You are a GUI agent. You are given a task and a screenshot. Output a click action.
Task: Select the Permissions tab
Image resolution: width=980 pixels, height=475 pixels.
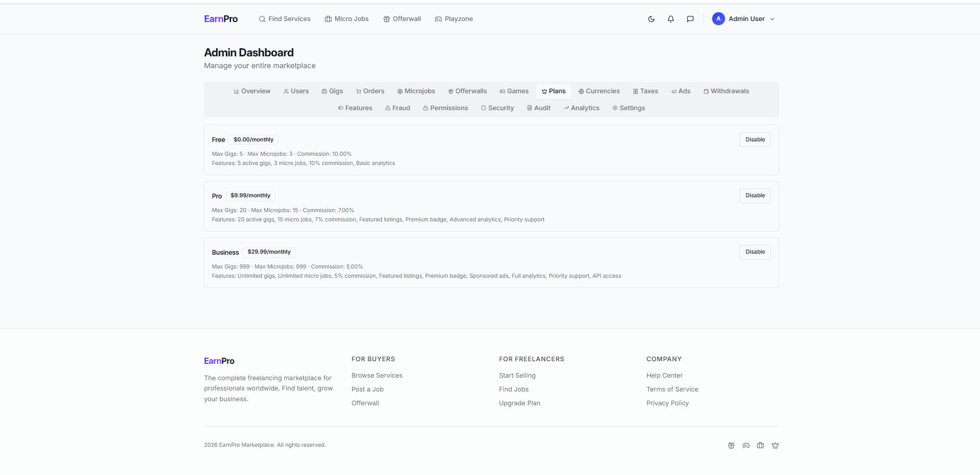[x=445, y=108]
